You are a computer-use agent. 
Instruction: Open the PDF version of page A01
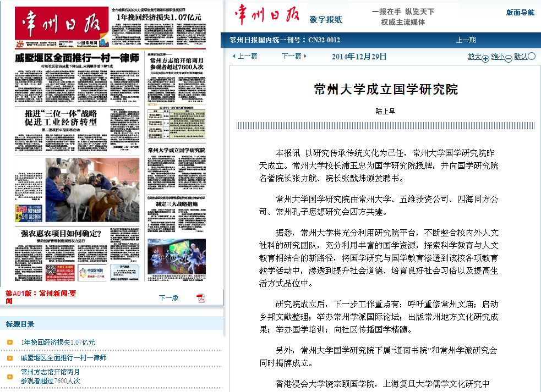(201, 298)
